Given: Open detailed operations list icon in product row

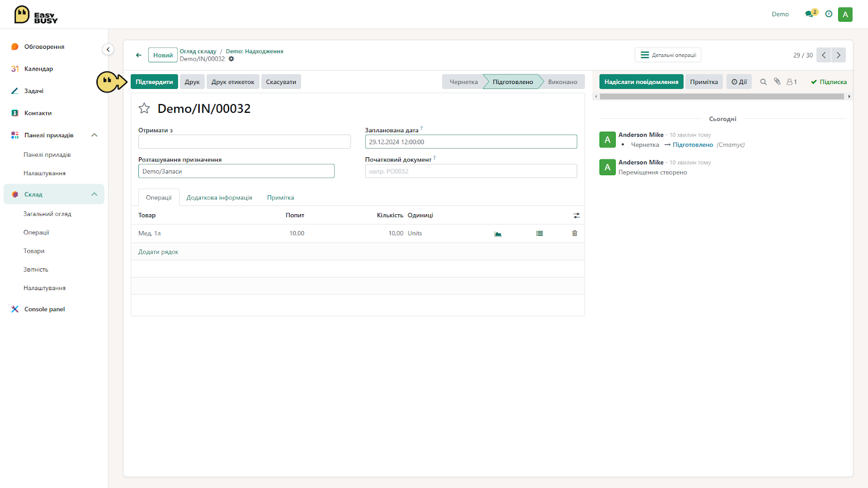Looking at the screenshot, I should (539, 234).
